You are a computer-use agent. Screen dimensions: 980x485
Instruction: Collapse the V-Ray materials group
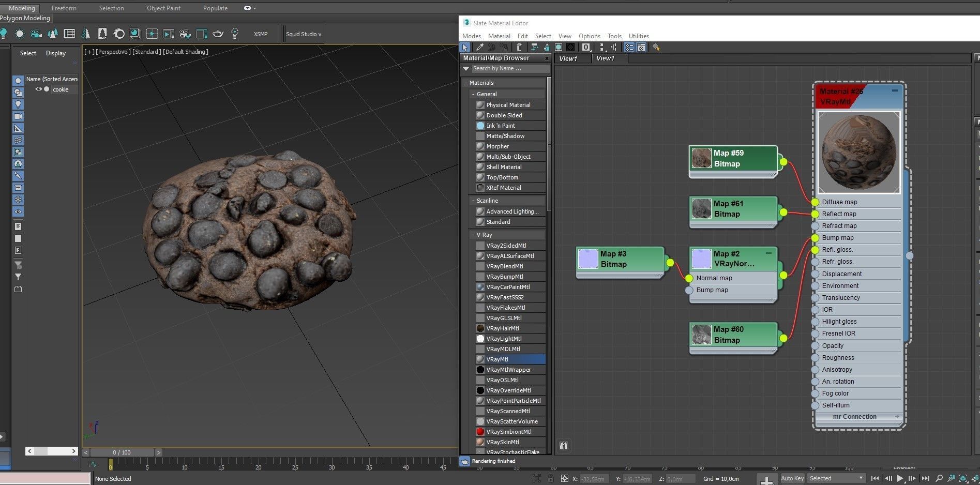473,235
